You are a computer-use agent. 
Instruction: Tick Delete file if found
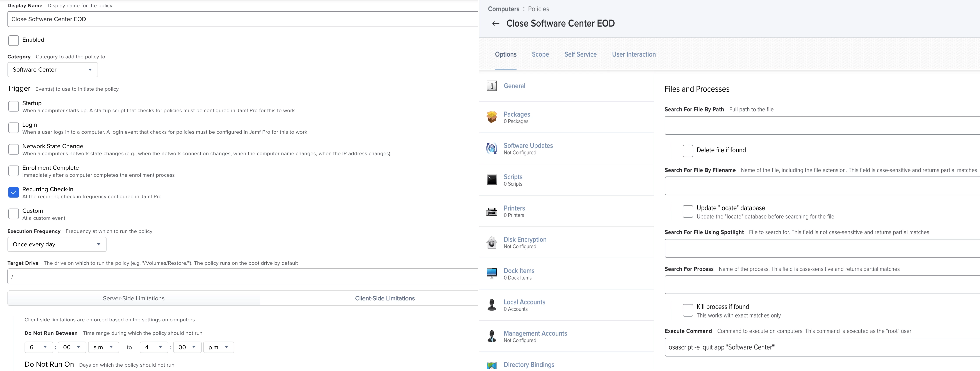[x=688, y=151]
